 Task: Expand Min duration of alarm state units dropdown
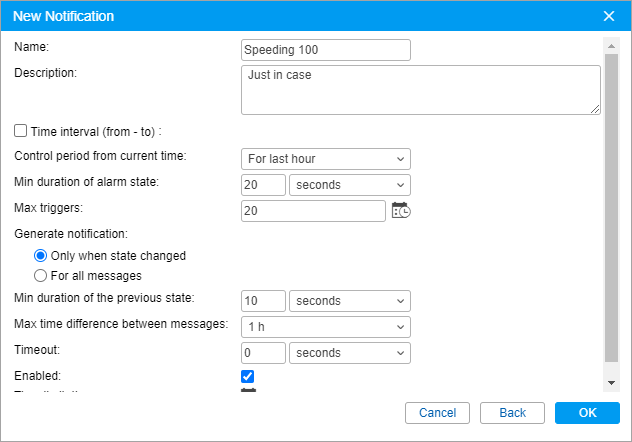click(x=349, y=184)
